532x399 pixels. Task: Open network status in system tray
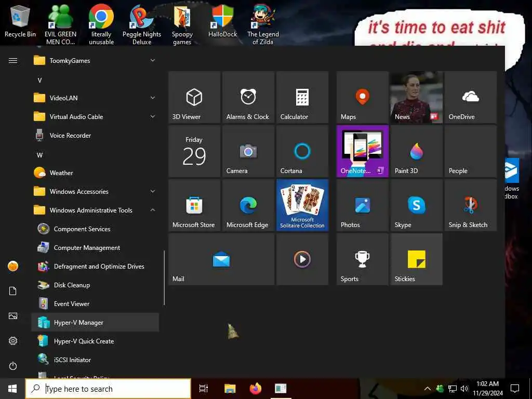point(453,389)
